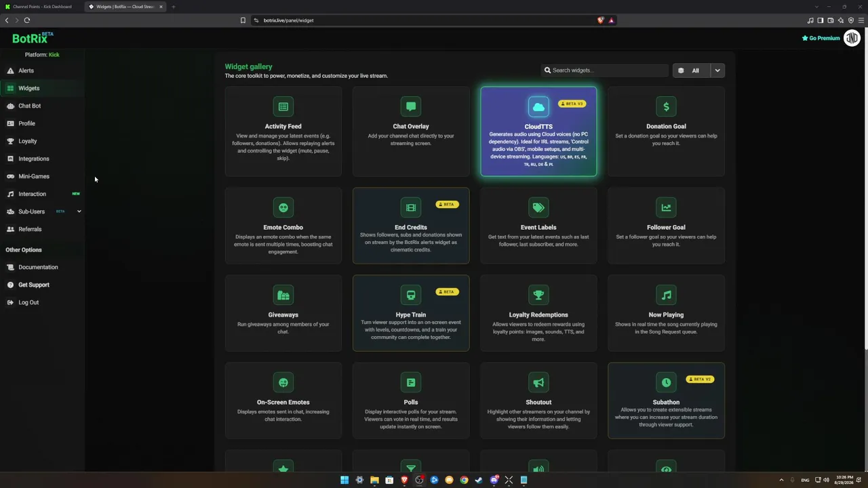Screen dimensions: 868x488
Task: Focus the Search widgets field
Action: [x=605, y=70]
